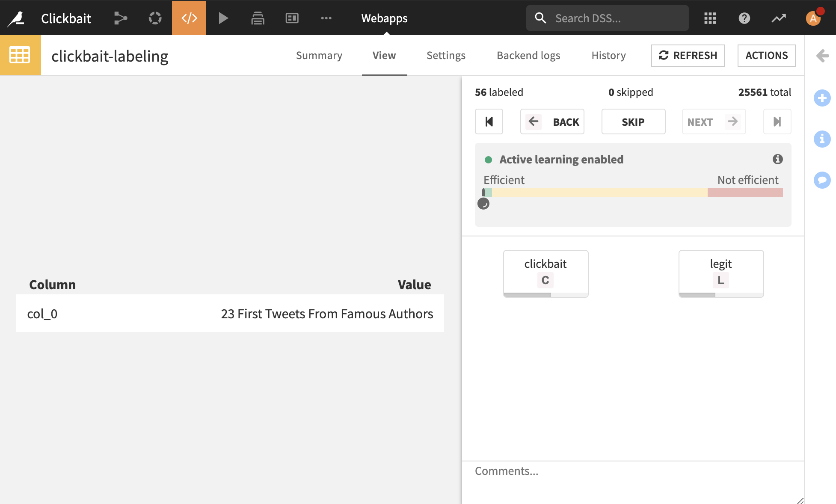Open the help question mark icon
The width and height of the screenshot is (836, 504).
(744, 18)
